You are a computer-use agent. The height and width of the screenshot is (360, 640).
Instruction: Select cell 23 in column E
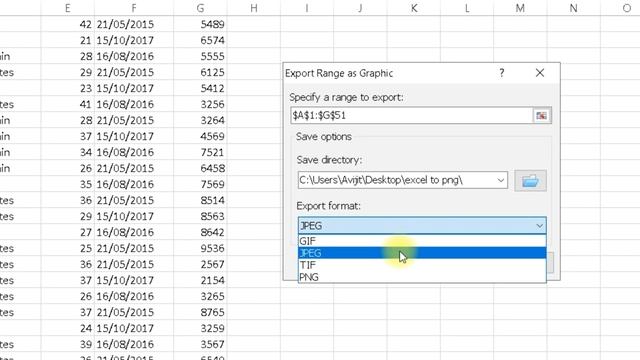tap(67, 88)
